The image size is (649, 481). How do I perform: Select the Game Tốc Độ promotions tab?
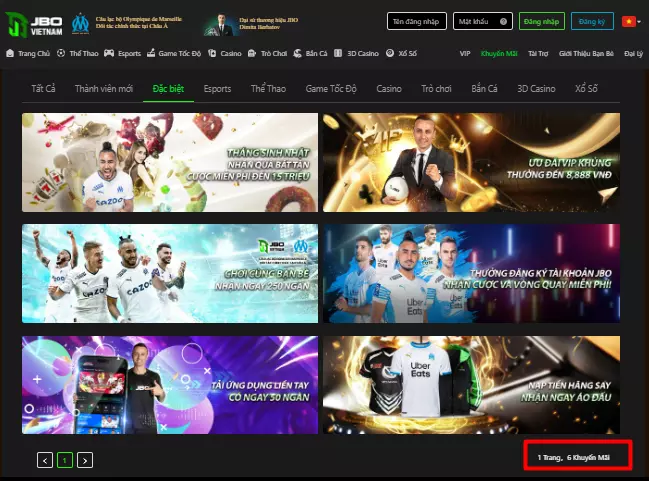click(331, 89)
